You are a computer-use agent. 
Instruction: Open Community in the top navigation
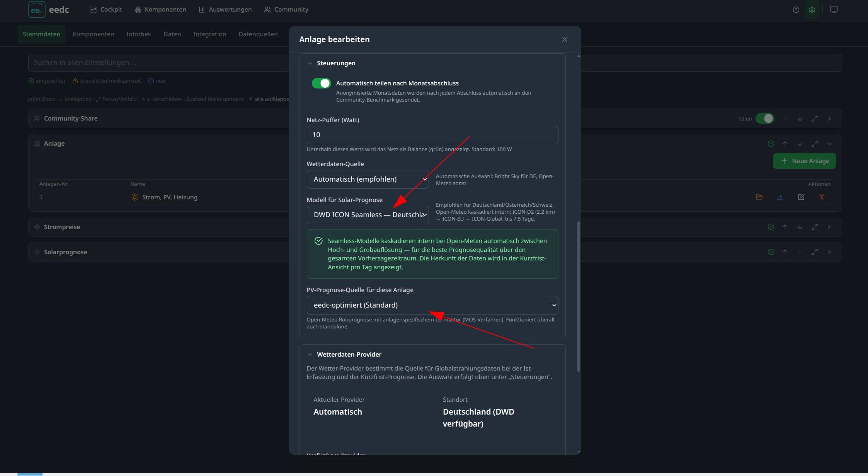tap(286, 10)
